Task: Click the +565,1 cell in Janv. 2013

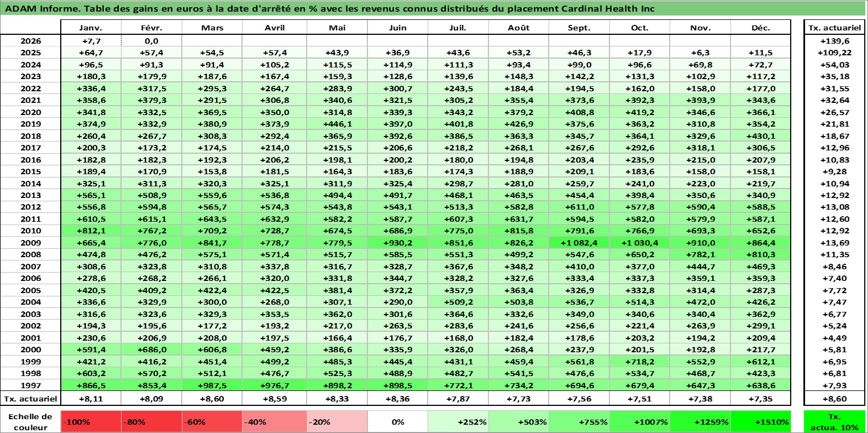Action: [91, 195]
